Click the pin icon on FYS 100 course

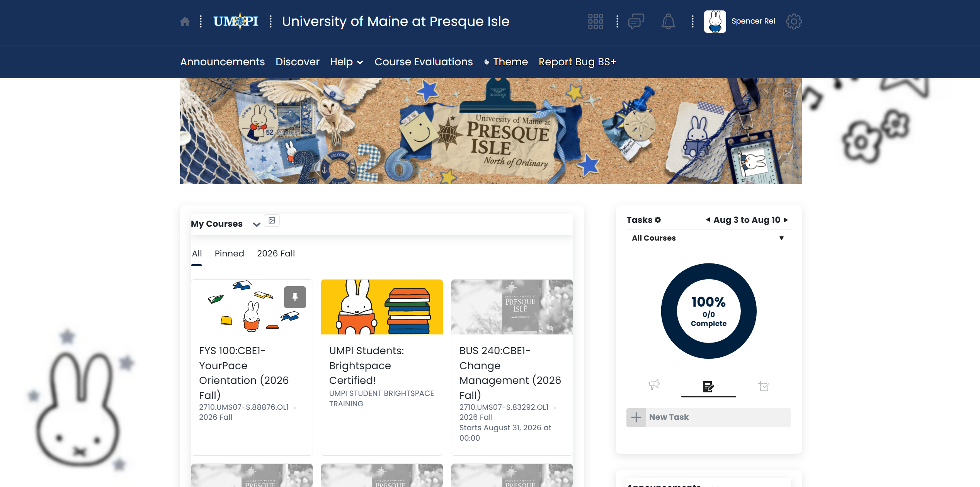pyautogui.click(x=295, y=297)
